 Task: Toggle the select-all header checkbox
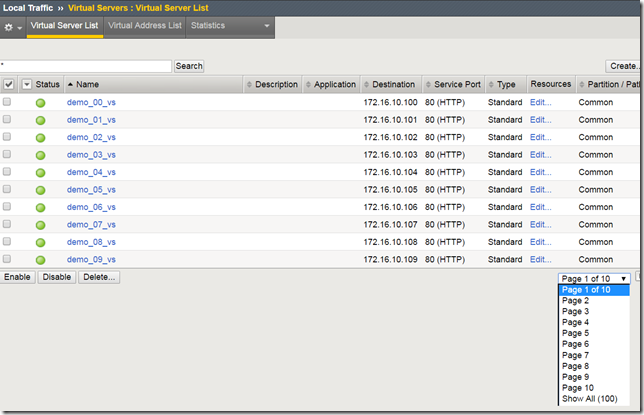coord(9,84)
